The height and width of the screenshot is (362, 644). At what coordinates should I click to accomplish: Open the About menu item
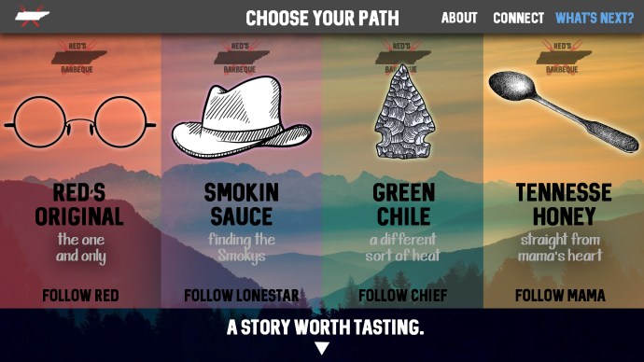tap(459, 18)
